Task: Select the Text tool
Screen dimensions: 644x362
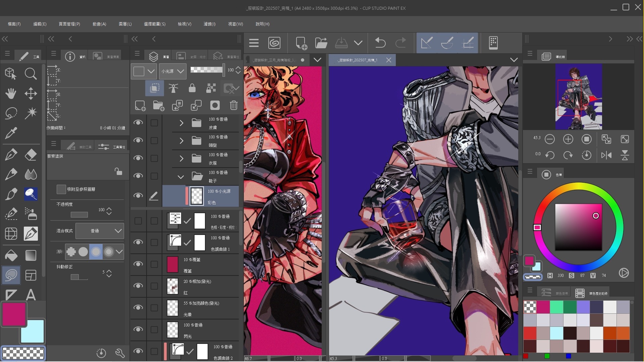Action: coord(31,295)
